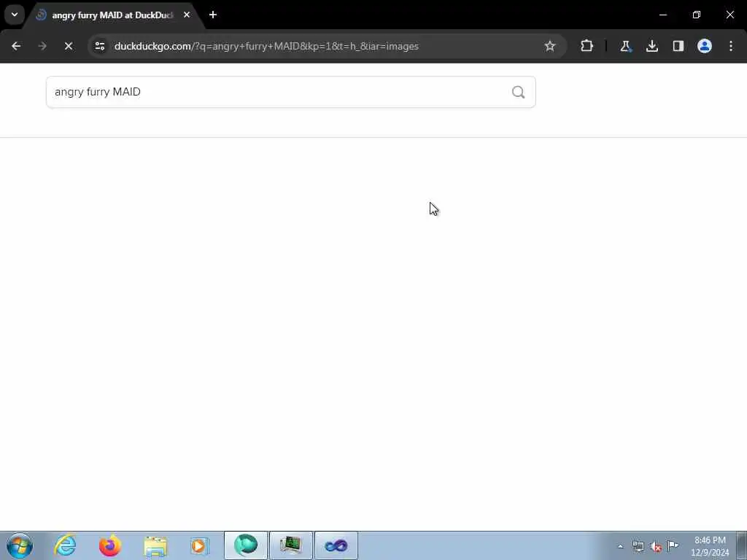Open the profile avatar icon
This screenshot has width=747, height=560.
704,46
